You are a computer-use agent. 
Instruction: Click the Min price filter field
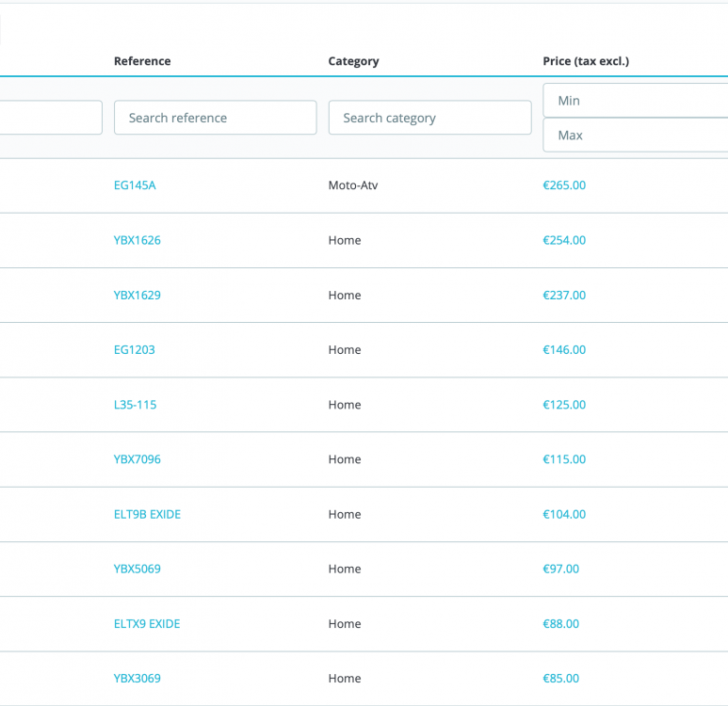click(636, 101)
